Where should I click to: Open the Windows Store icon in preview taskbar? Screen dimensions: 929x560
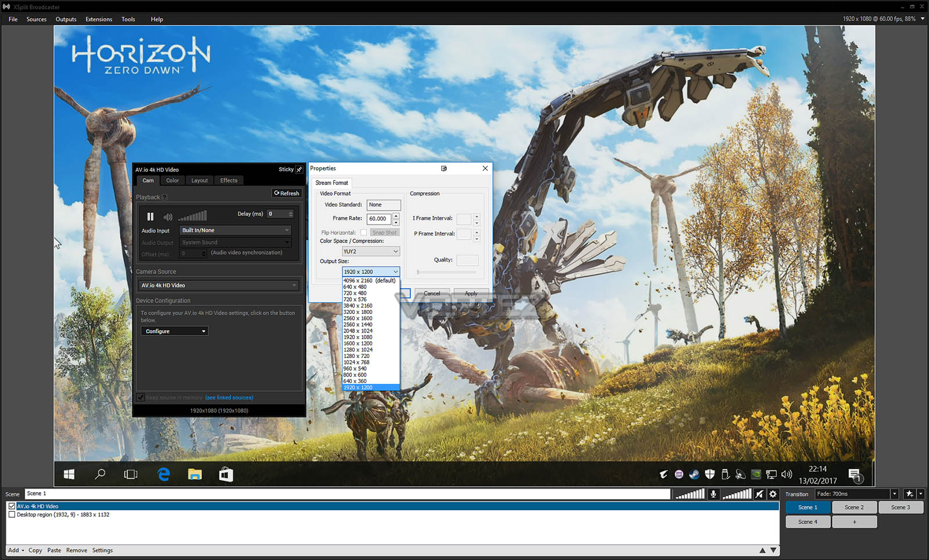tap(226, 475)
